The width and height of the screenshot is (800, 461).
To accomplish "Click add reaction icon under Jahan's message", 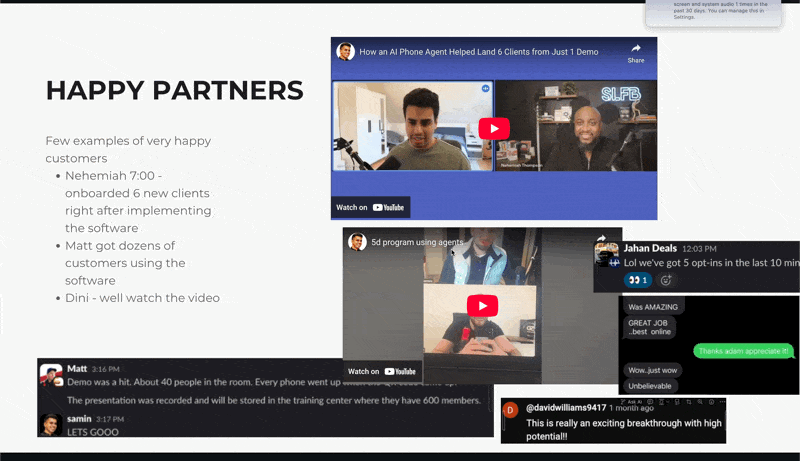I will 666,280.
